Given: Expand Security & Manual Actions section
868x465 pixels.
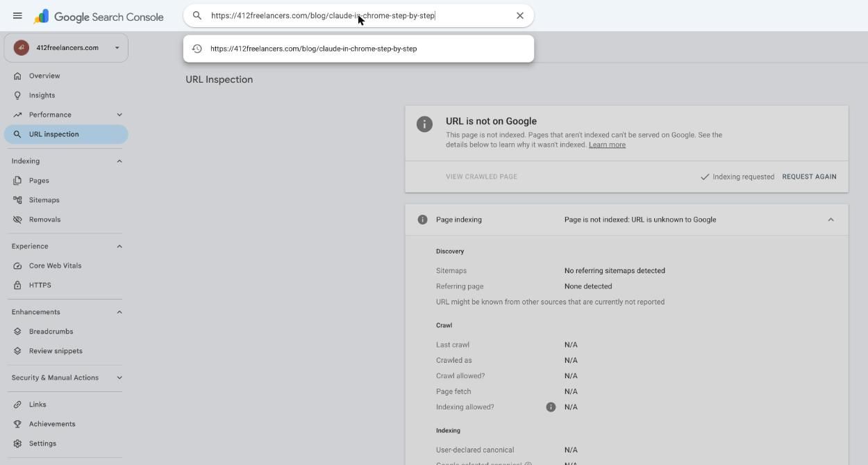Looking at the screenshot, I should (x=119, y=378).
